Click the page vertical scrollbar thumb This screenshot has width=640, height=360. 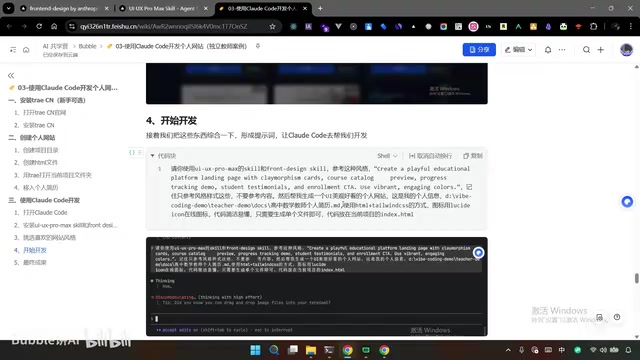point(636,278)
